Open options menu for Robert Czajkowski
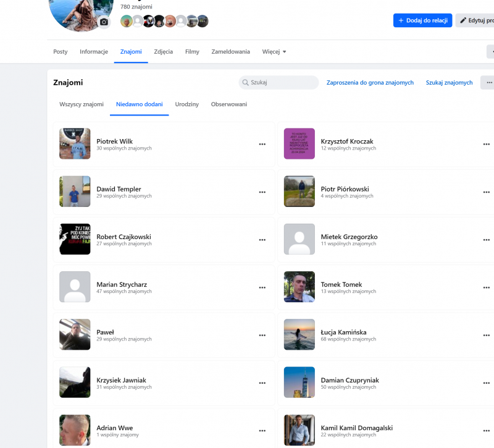This screenshot has width=494, height=448. (x=262, y=240)
